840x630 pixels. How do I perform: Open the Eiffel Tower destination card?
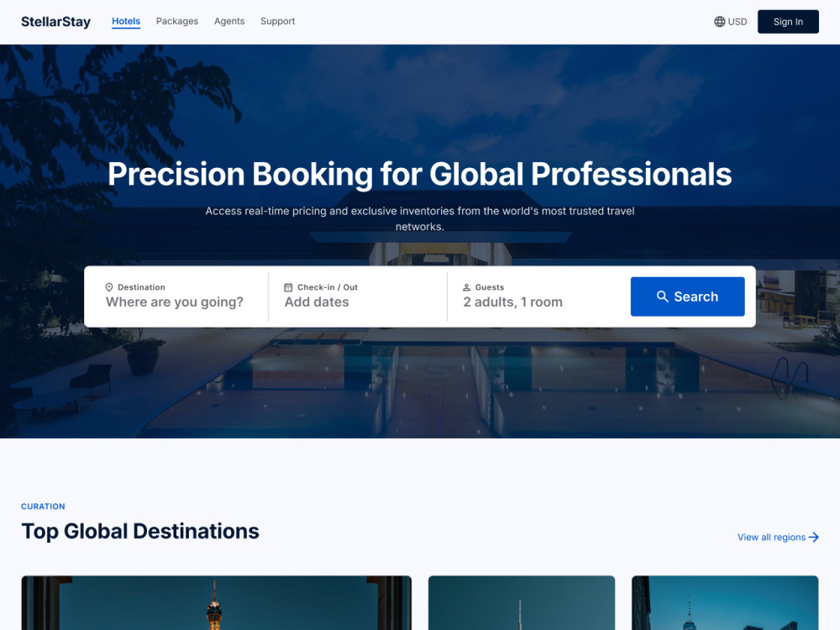[x=217, y=602]
